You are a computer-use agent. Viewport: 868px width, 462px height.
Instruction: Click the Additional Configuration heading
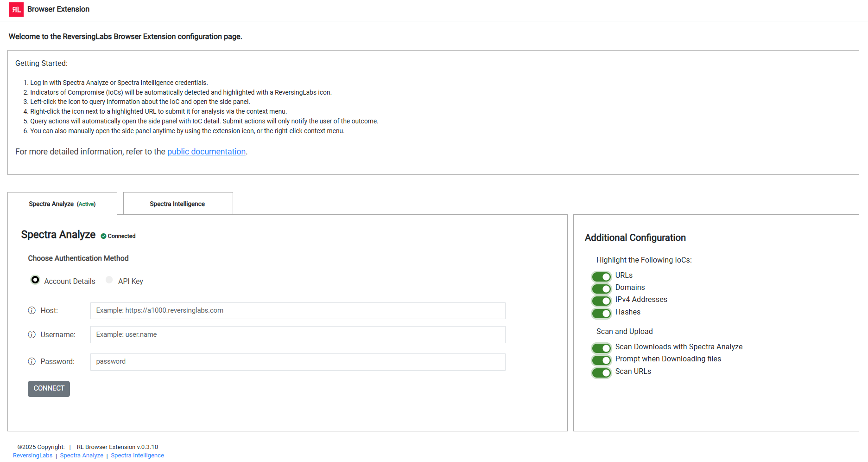(x=635, y=237)
